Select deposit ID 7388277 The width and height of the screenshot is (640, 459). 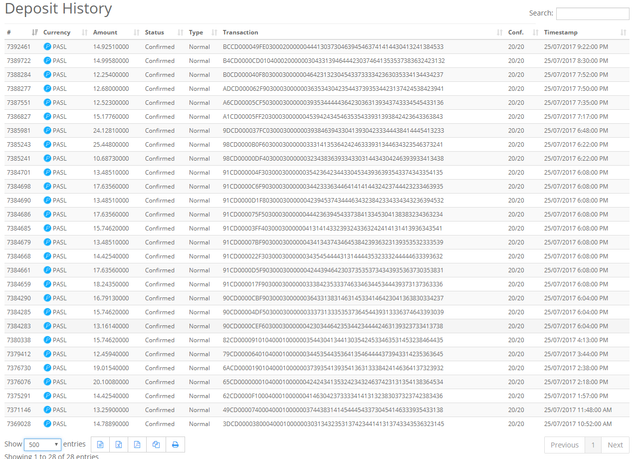coord(19,89)
